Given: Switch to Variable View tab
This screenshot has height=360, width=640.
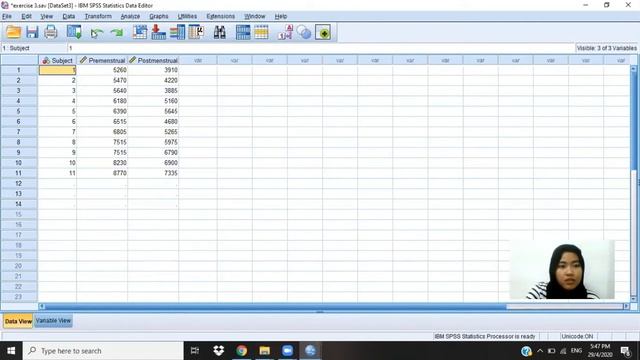Looking at the screenshot, I should click(x=53, y=321).
